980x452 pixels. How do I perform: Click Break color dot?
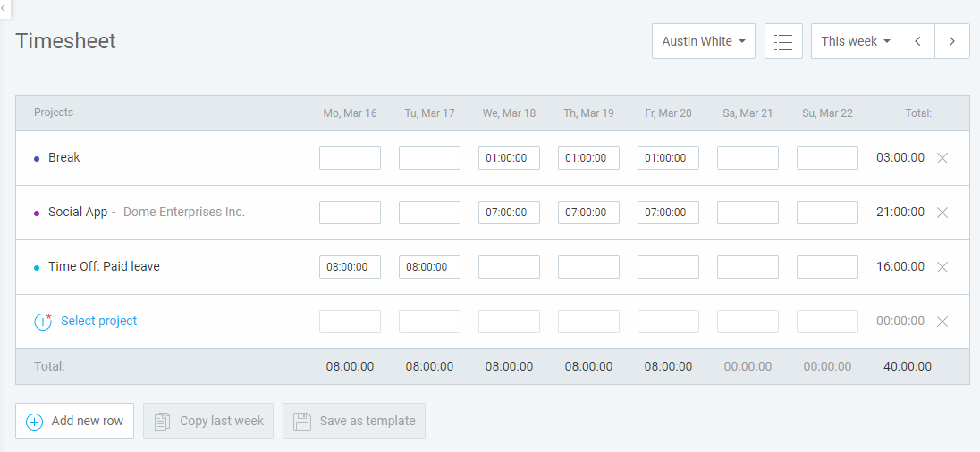point(37,159)
